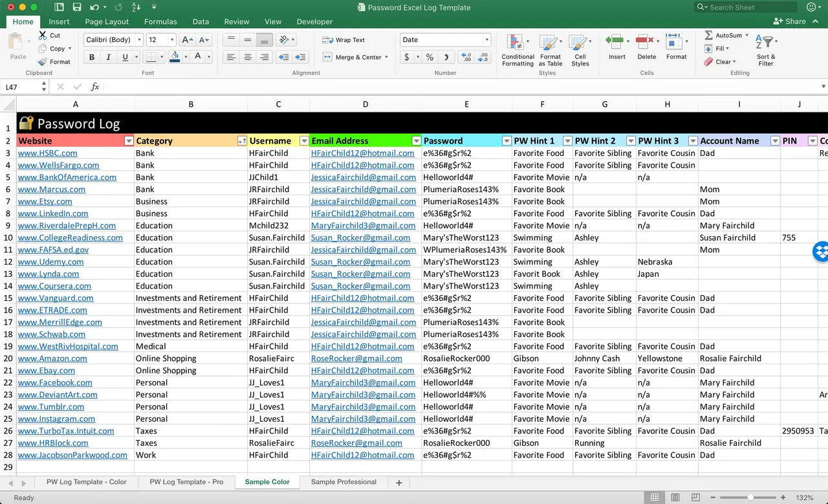Open the Website column filter arrow
This screenshot has height=504, width=828.
129,141
